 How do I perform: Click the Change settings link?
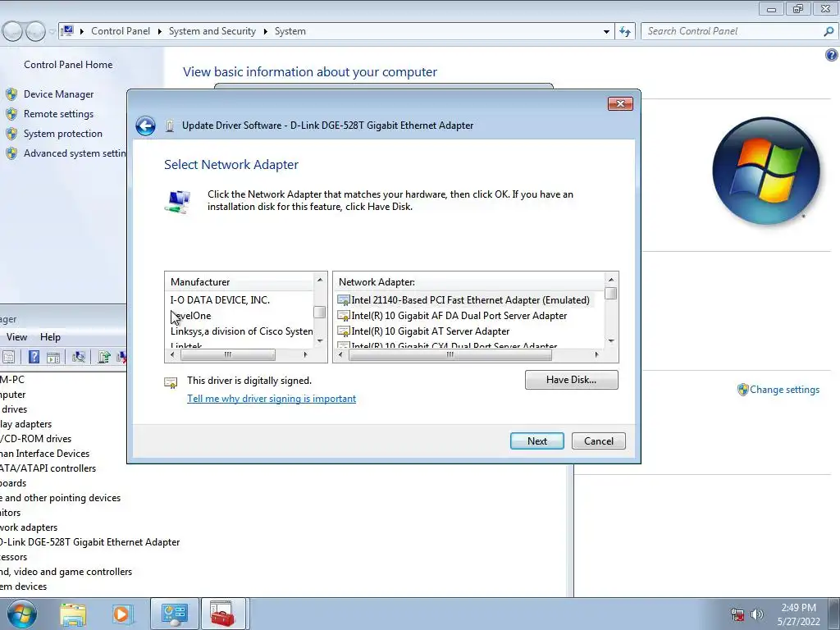click(784, 390)
